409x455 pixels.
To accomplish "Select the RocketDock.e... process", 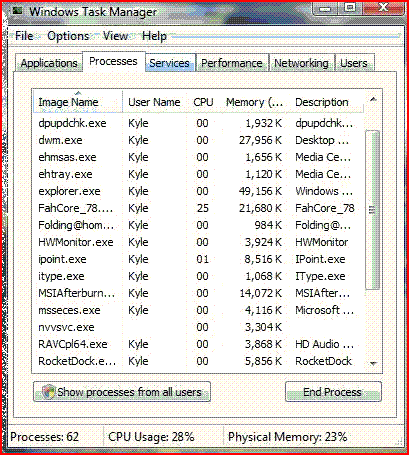I will 198,361.
